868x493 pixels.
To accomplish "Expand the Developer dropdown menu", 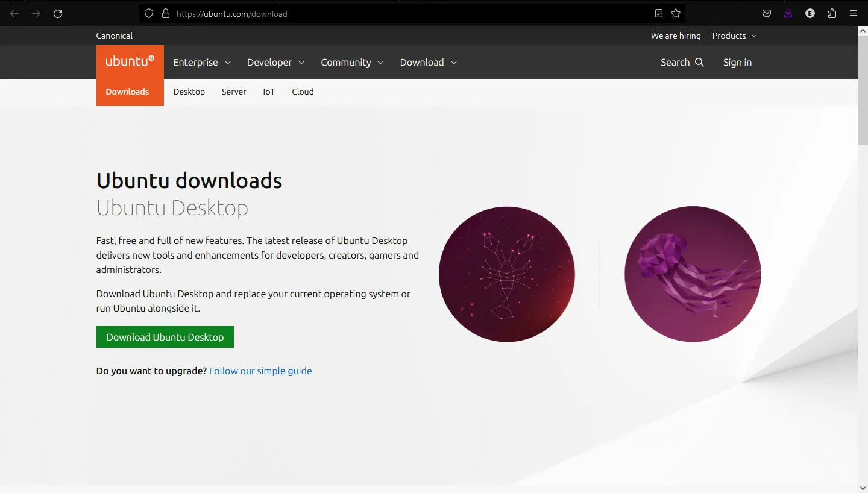I will coord(275,62).
